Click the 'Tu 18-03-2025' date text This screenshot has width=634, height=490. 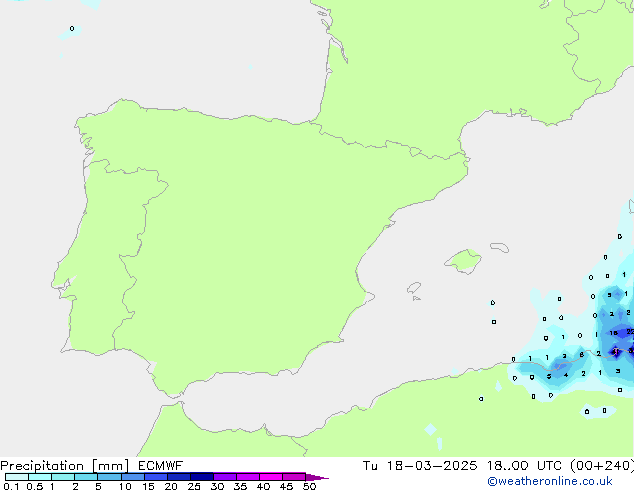(x=420, y=466)
